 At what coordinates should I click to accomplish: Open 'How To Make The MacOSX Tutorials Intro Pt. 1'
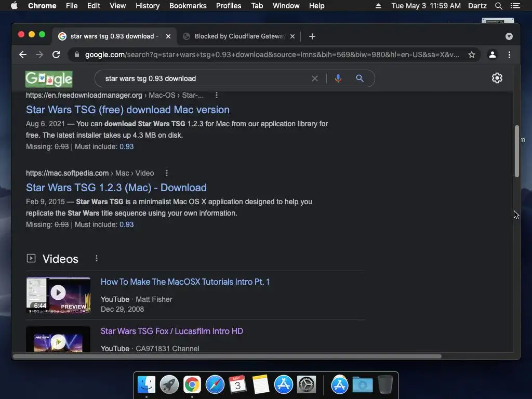pos(185,282)
